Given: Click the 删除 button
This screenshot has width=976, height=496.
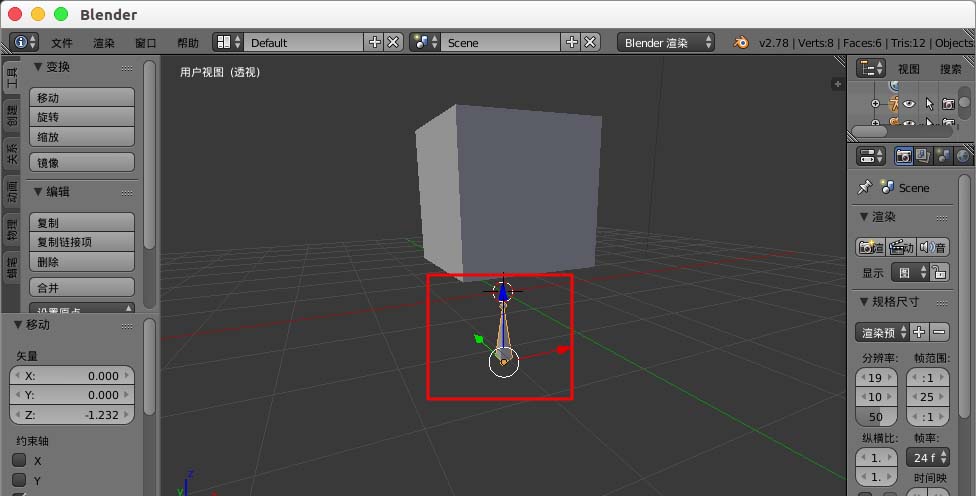Looking at the screenshot, I should click(x=82, y=262).
